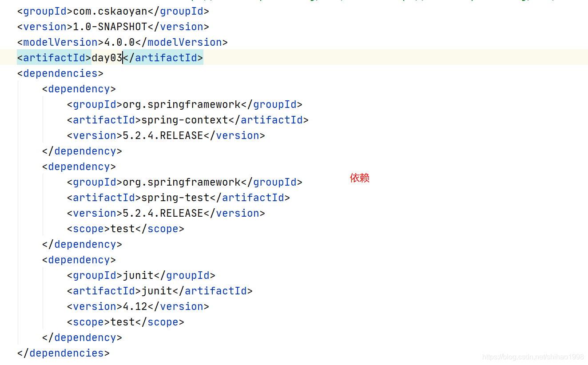Place cursor in the day03 artifactId value

click(107, 58)
